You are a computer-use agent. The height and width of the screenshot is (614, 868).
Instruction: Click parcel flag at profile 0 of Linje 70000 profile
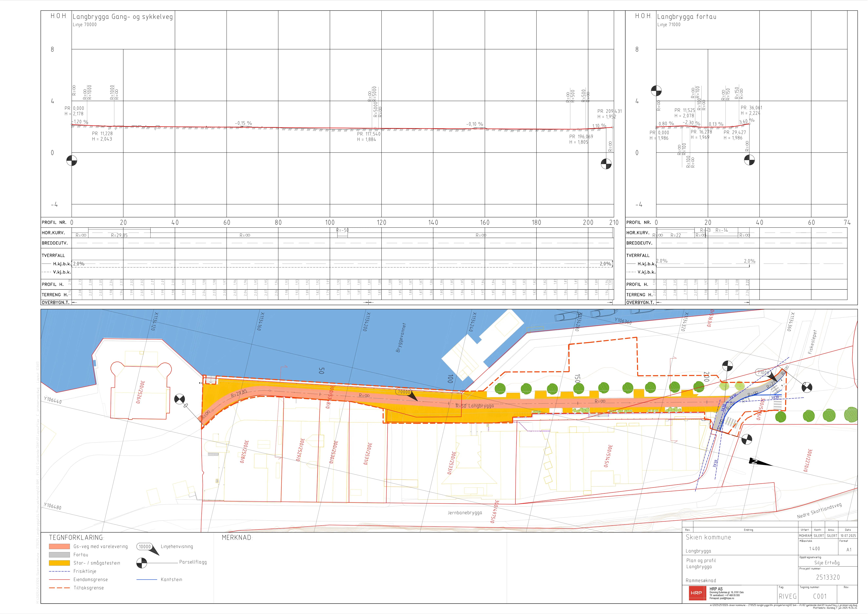pos(72,161)
